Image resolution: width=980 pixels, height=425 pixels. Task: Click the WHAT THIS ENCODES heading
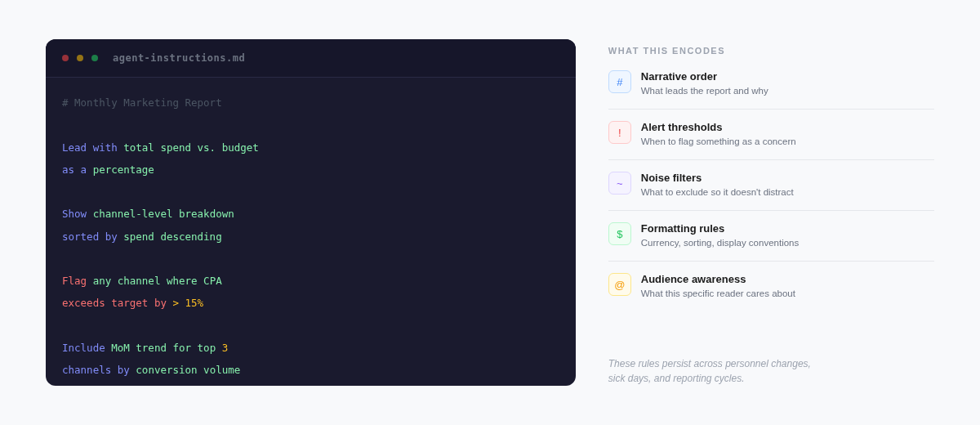pyautogui.click(x=666, y=51)
